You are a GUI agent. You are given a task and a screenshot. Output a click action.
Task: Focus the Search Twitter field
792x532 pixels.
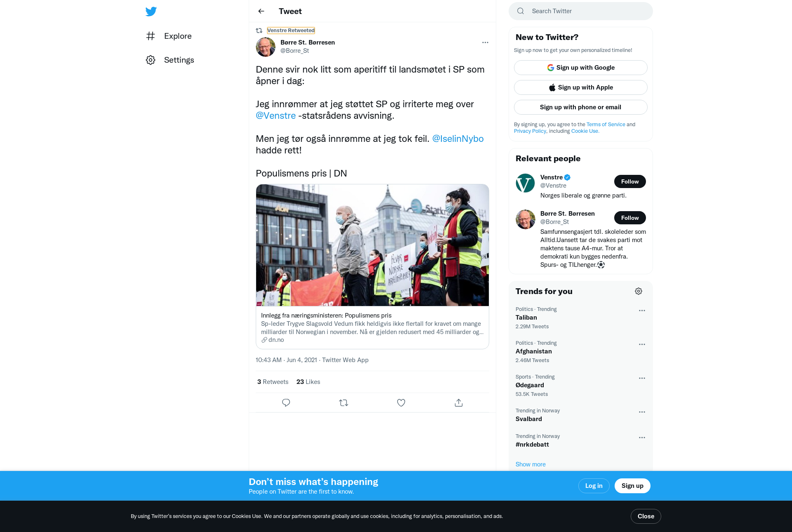pos(581,11)
